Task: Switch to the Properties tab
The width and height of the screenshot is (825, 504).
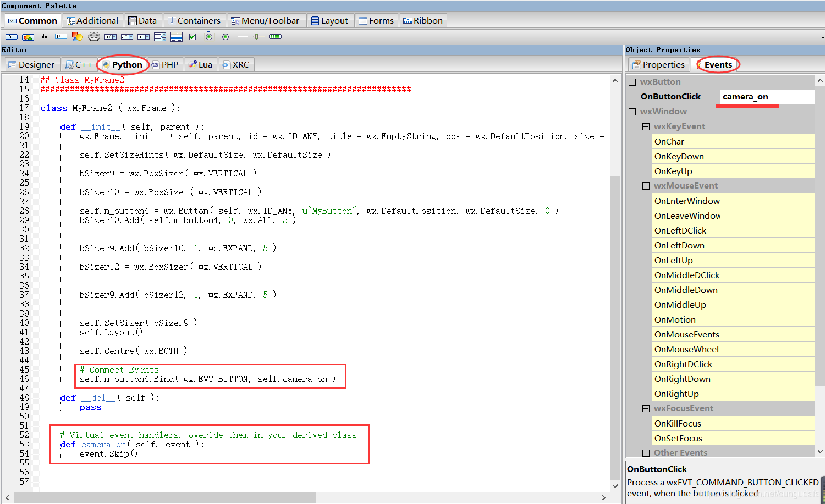Action: click(x=659, y=65)
